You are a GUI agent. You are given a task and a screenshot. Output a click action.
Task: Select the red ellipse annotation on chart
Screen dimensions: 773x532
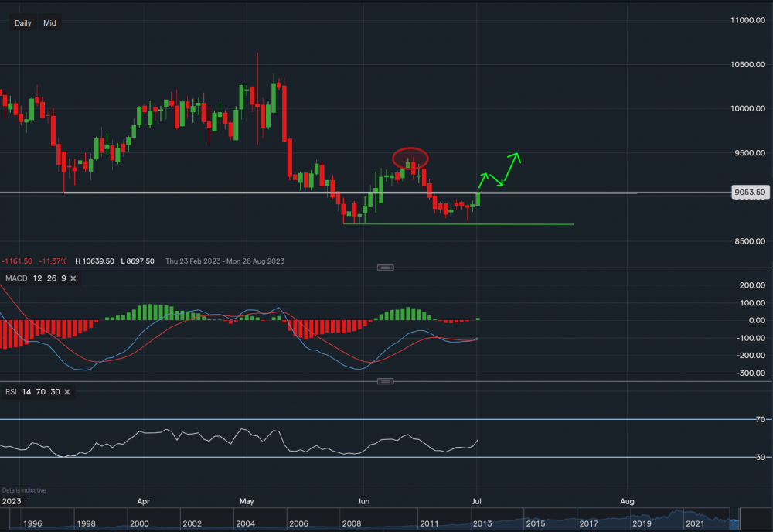[x=410, y=158]
